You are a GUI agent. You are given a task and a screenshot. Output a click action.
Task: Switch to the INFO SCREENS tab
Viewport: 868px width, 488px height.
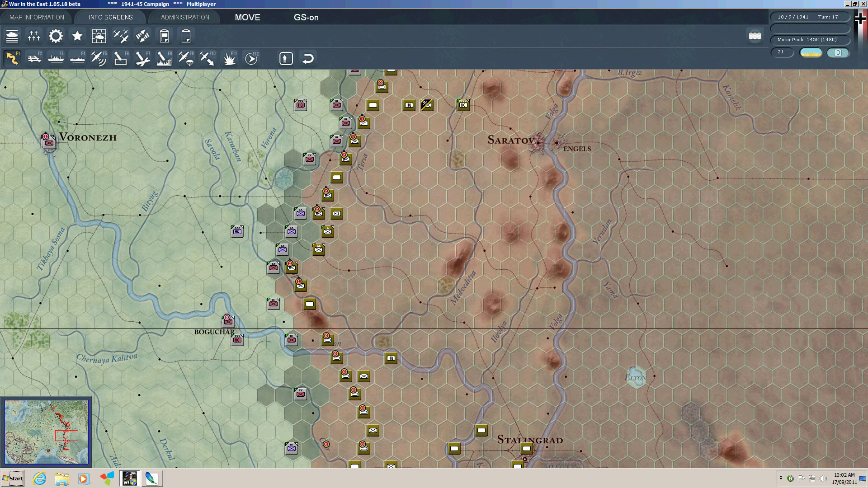[111, 17]
